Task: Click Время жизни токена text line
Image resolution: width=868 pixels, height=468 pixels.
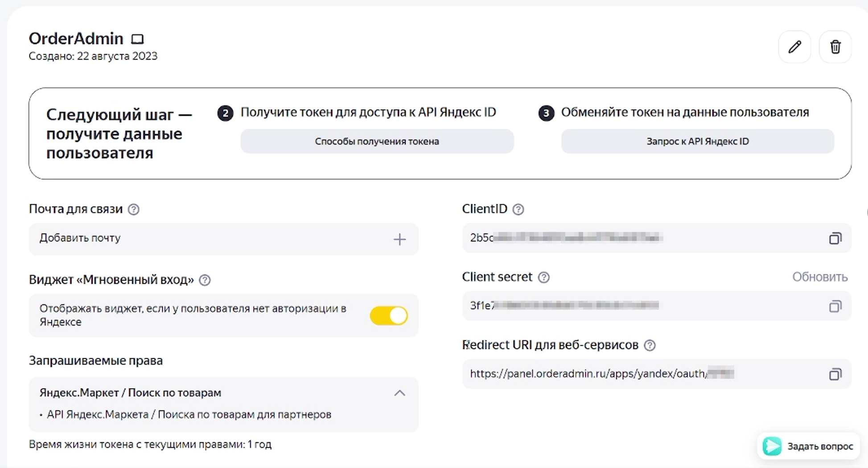Action: [150, 444]
